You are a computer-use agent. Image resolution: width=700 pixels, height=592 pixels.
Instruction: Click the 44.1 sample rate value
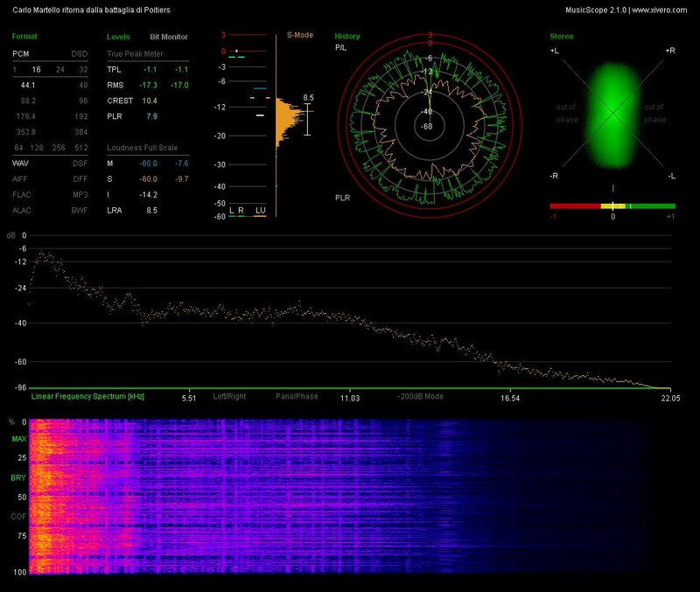pos(28,85)
